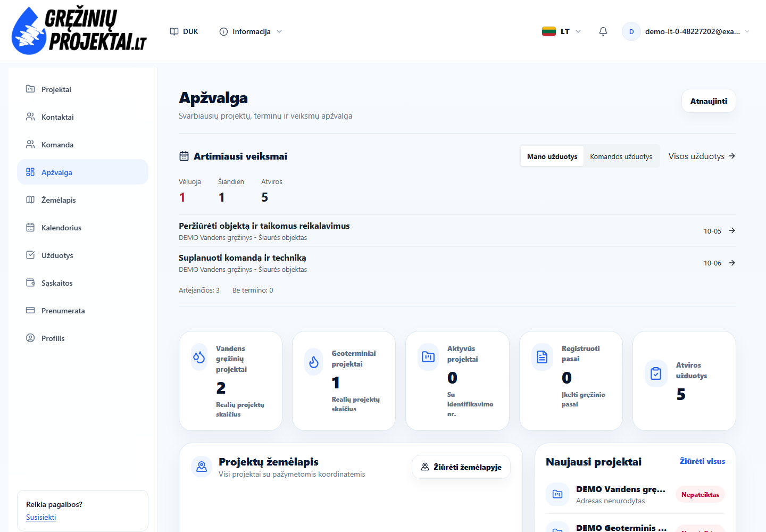Click the Gręžinių Projektai logo

coord(79,31)
